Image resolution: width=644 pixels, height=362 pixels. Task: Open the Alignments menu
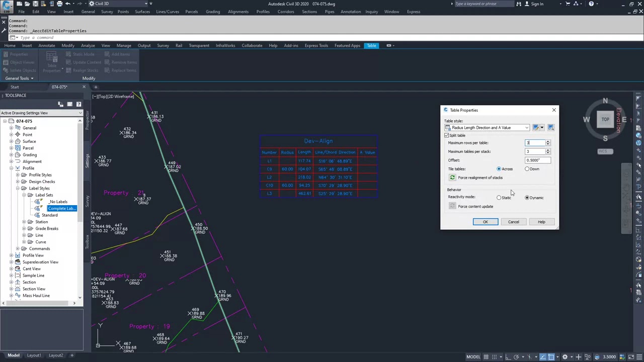coord(238,12)
